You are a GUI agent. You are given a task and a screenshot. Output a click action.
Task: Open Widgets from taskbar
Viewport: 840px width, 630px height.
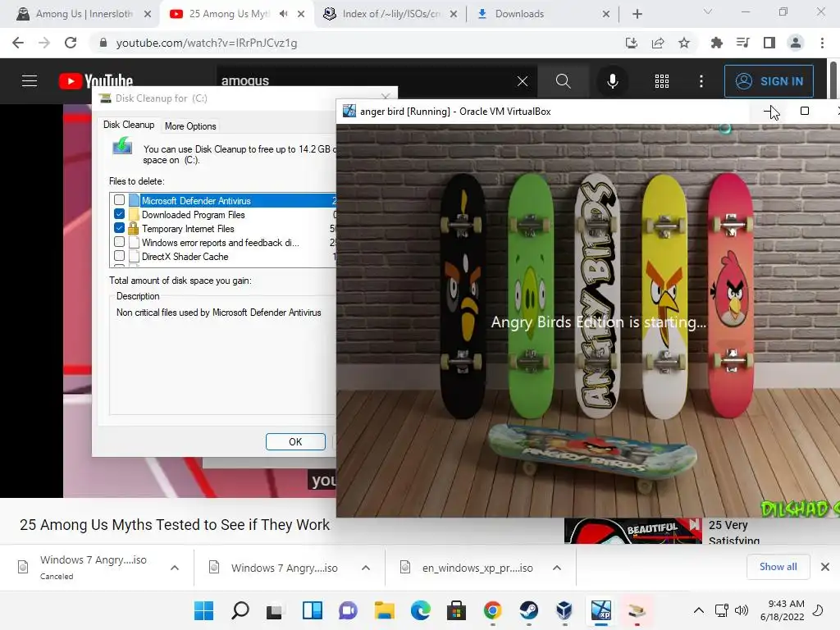point(313,610)
